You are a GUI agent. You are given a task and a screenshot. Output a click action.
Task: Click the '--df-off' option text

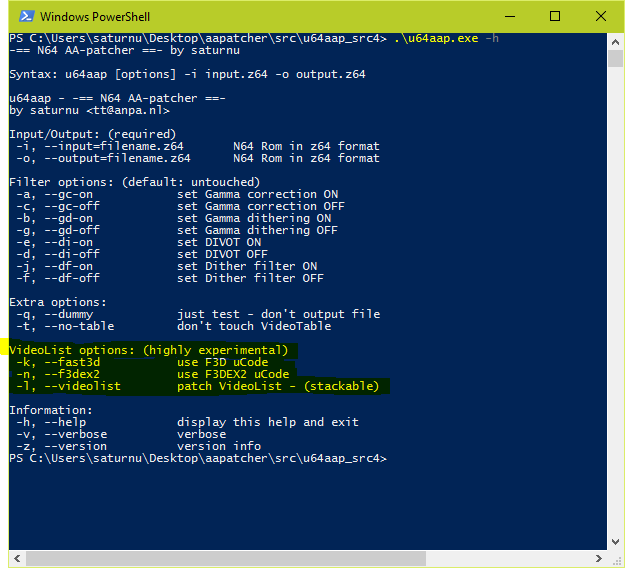click(x=72, y=278)
